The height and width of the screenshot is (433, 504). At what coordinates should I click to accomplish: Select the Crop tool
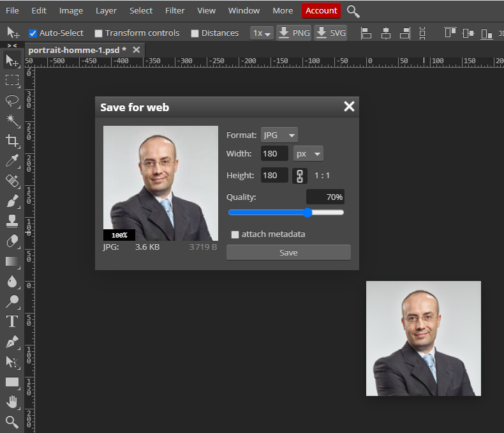[x=12, y=141]
